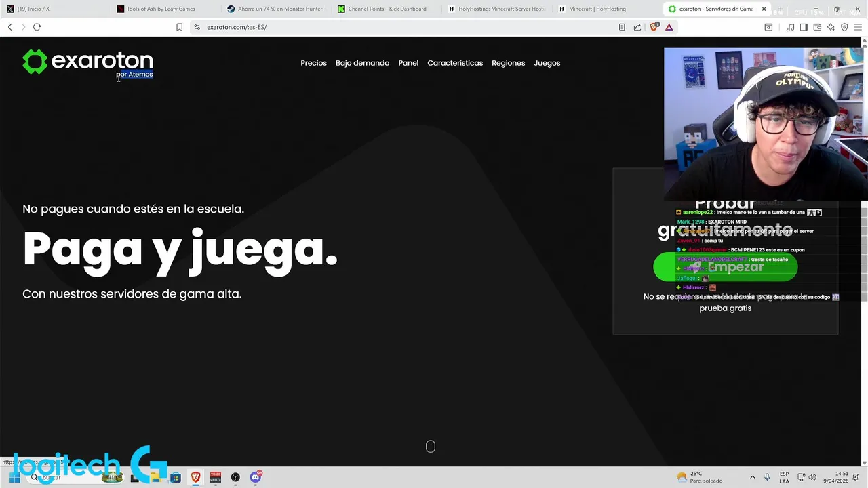
Task: Open the Bajo demanda nav link
Action: click(362, 63)
